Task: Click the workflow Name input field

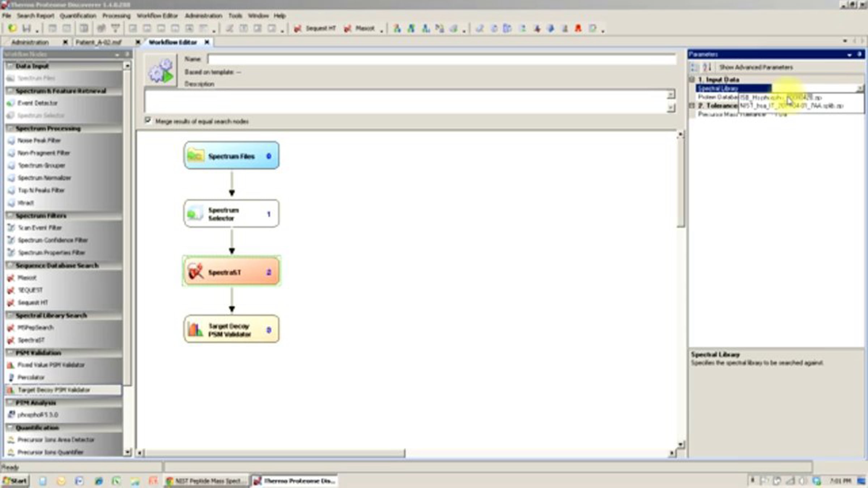Action: pyautogui.click(x=442, y=59)
